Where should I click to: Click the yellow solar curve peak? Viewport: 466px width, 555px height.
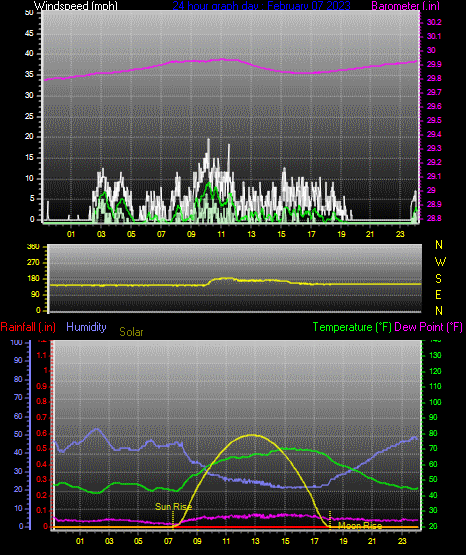252,435
